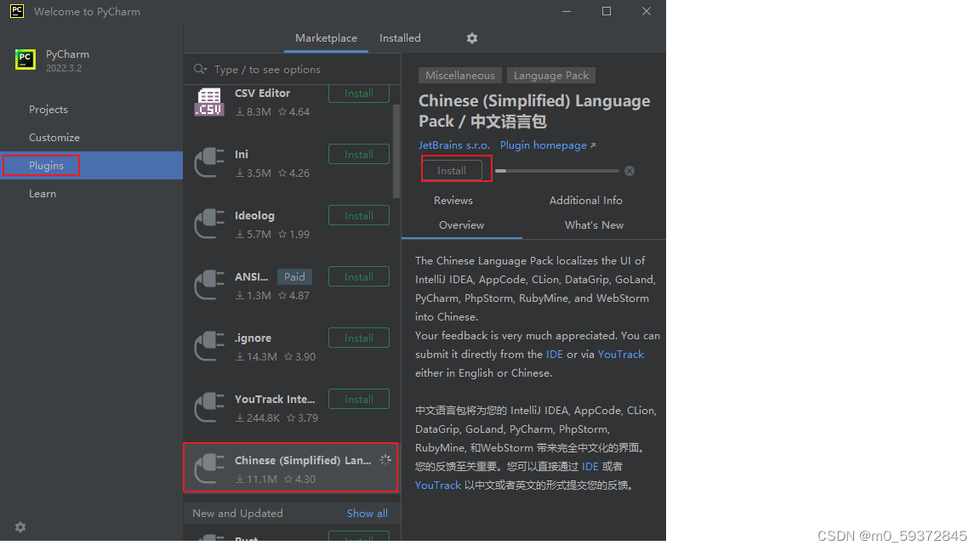Click the Paid badge on ANSI plugin

pyautogui.click(x=294, y=276)
